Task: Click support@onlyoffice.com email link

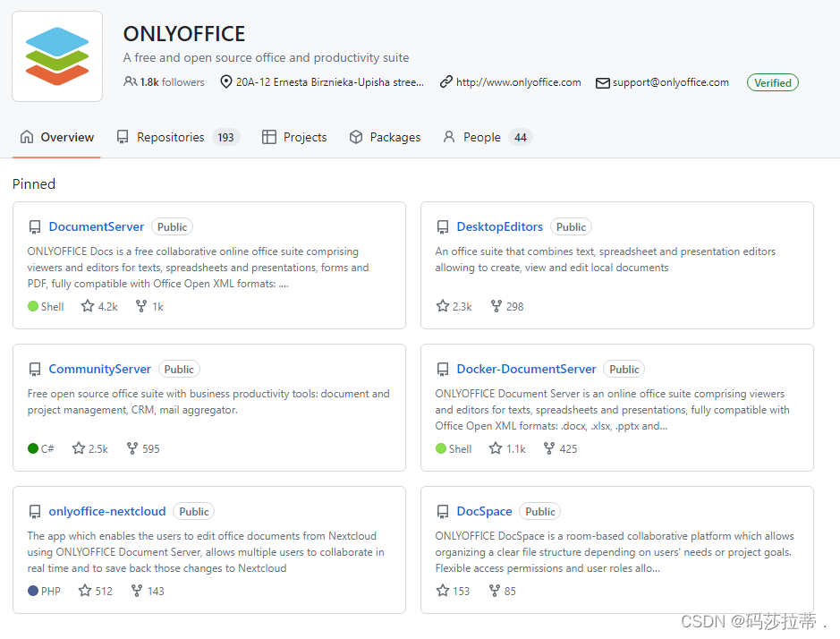Action: point(670,82)
